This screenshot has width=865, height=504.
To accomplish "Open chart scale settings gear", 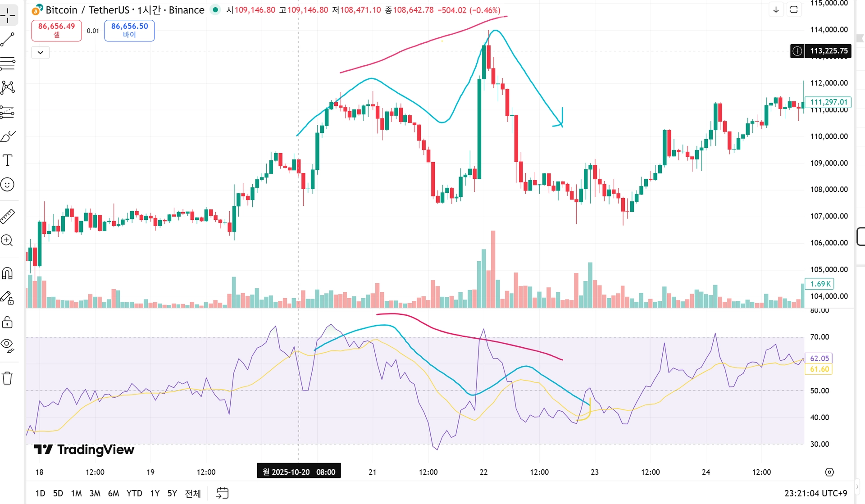I will (829, 472).
